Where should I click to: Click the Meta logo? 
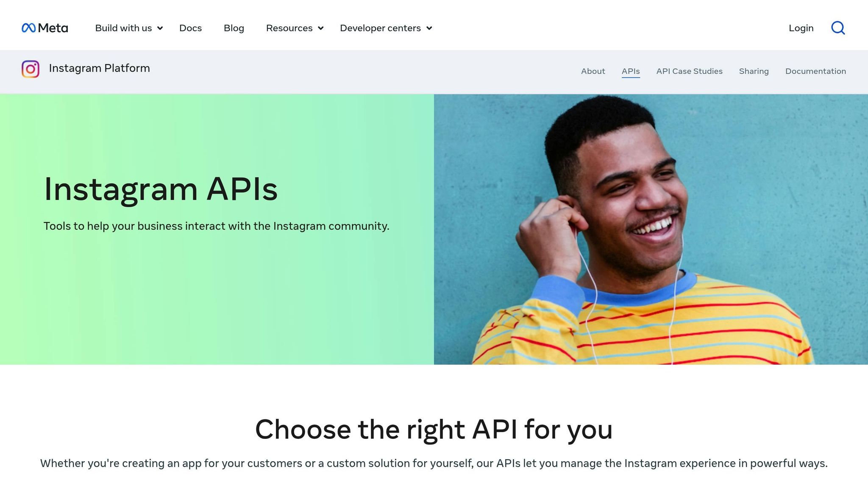click(44, 27)
